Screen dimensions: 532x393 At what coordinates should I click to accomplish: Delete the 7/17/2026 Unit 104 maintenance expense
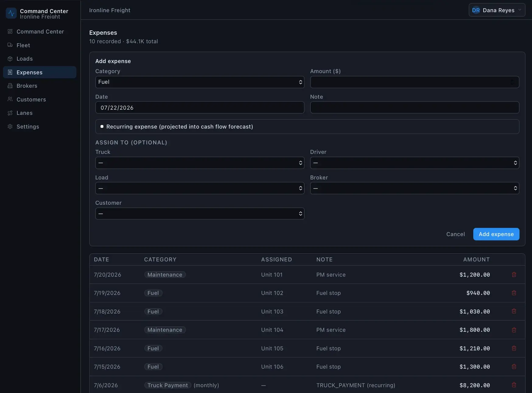point(514,330)
